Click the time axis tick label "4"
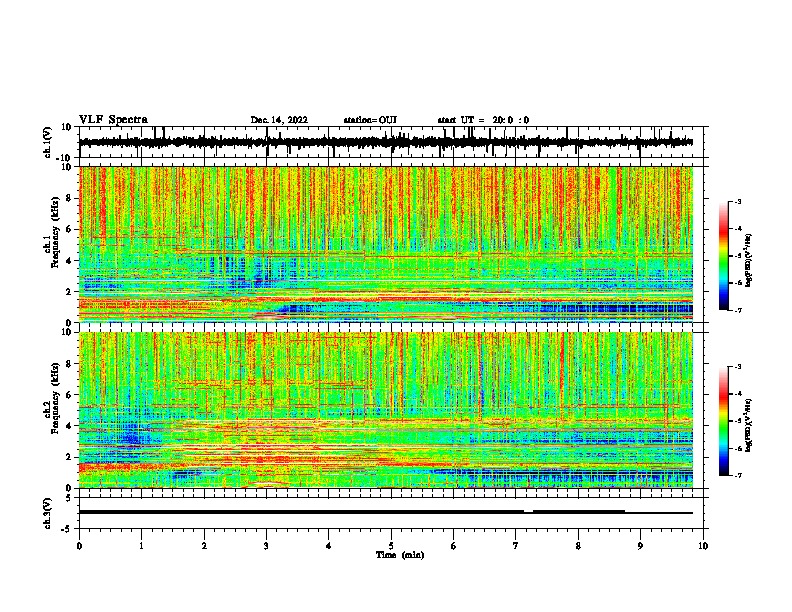The width and height of the screenshot is (792, 612). point(329,545)
